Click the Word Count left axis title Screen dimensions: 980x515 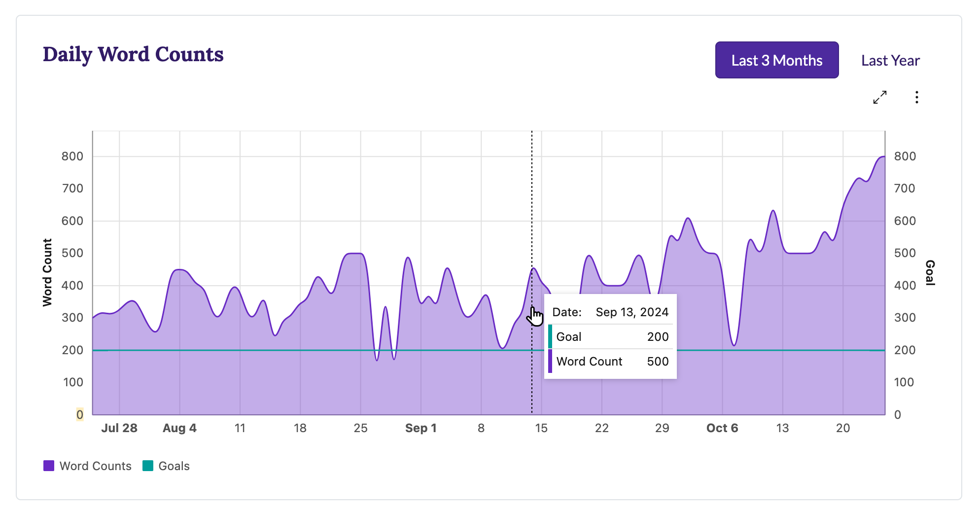click(x=47, y=272)
